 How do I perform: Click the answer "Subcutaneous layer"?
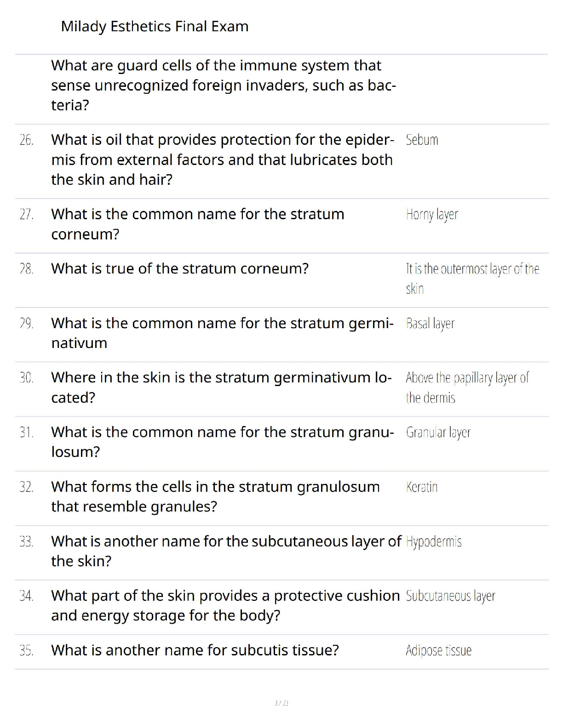click(450, 596)
